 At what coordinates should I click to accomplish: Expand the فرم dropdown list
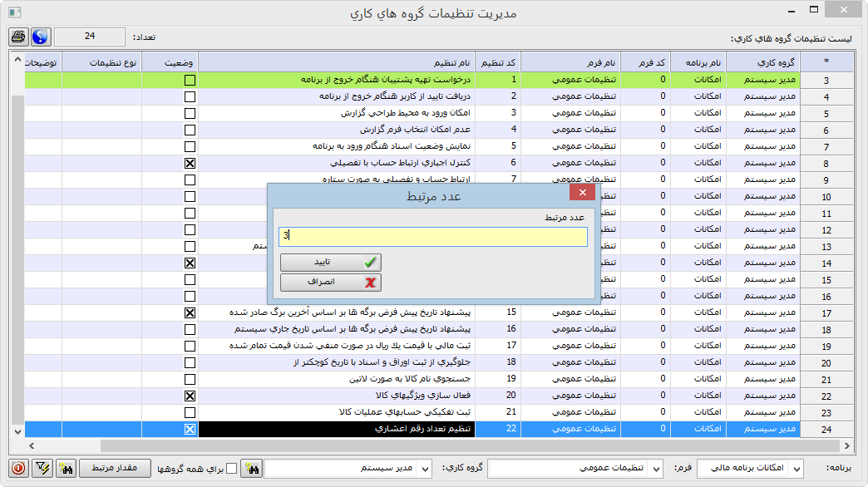coord(656,469)
